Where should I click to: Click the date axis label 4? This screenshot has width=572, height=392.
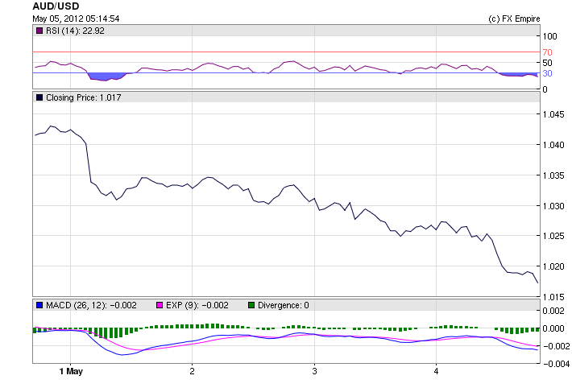(436, 371)
